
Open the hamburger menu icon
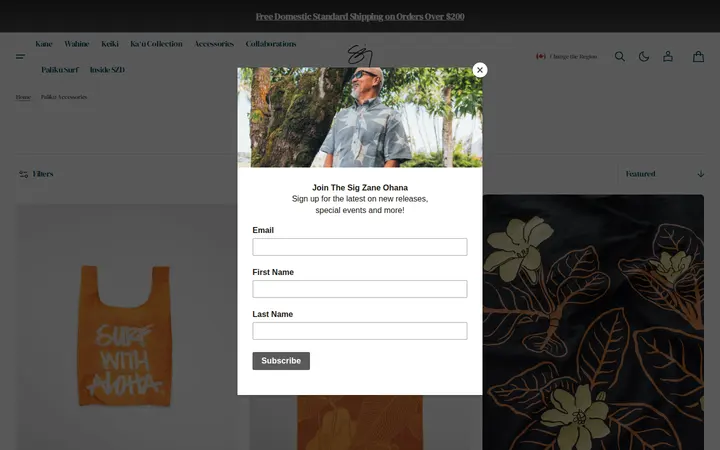pyautogui.click(x=21, y=56)
